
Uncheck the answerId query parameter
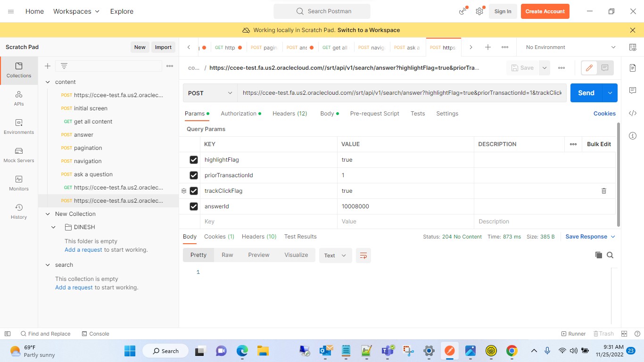194,206
